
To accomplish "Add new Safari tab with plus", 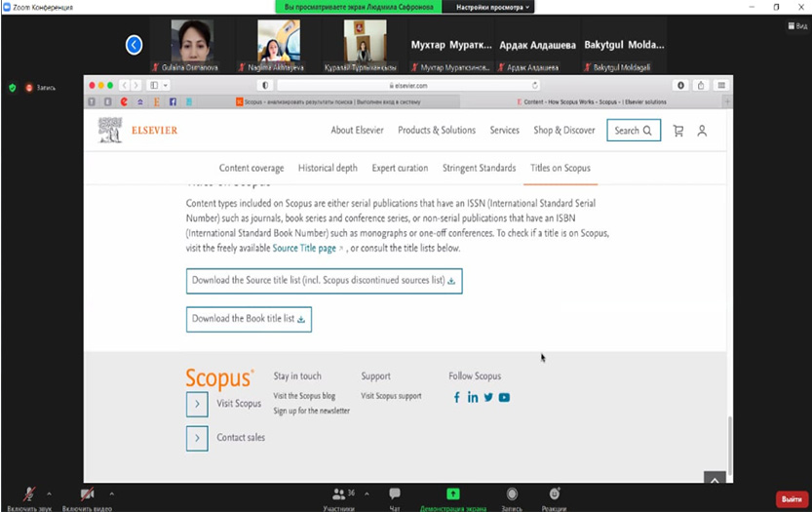I will (x=727, y=102).
